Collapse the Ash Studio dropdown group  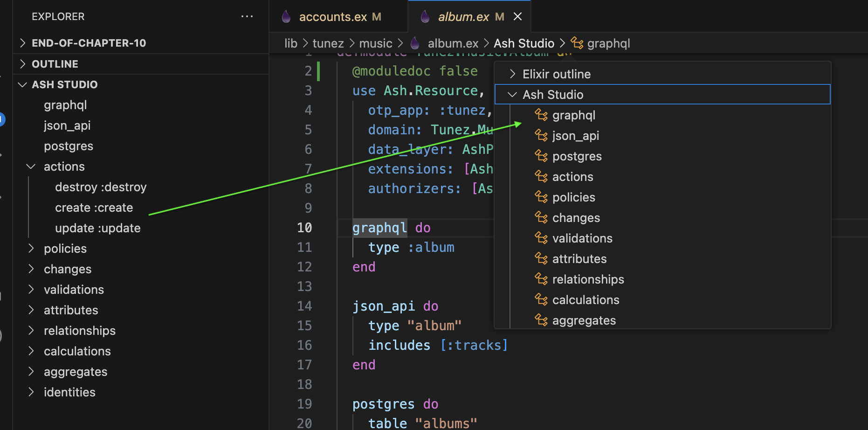pos(512,95)
